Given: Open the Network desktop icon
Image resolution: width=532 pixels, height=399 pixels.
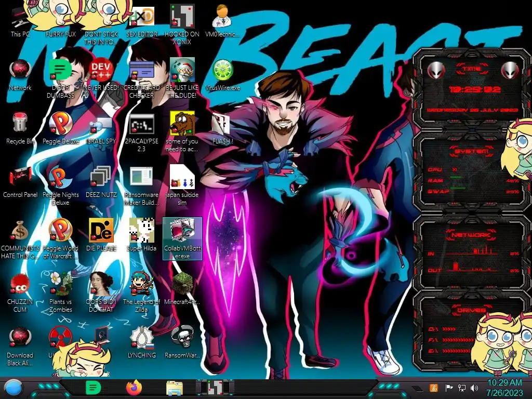Looking at the screenshot, I should (20, 75).
